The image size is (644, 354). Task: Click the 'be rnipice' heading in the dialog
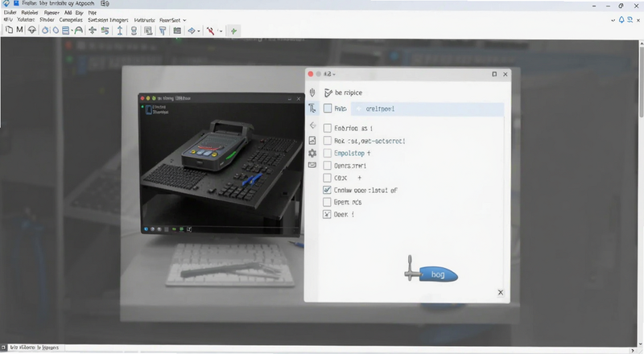349,93
